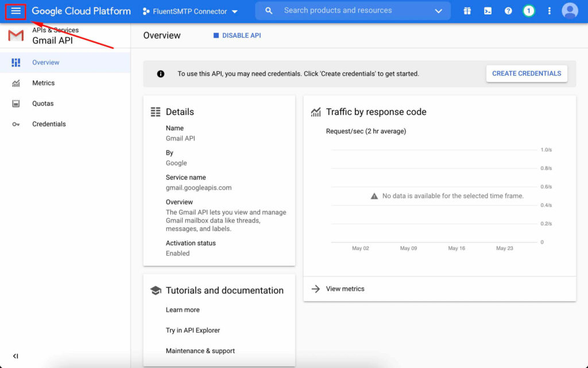Select Overview in the sidebar

click(65, 63)
